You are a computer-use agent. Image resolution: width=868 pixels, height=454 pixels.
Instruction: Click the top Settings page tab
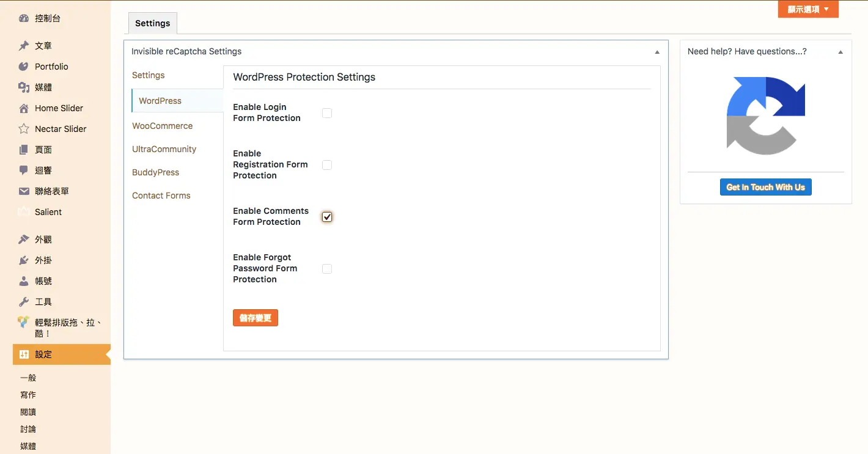point(153,23)
